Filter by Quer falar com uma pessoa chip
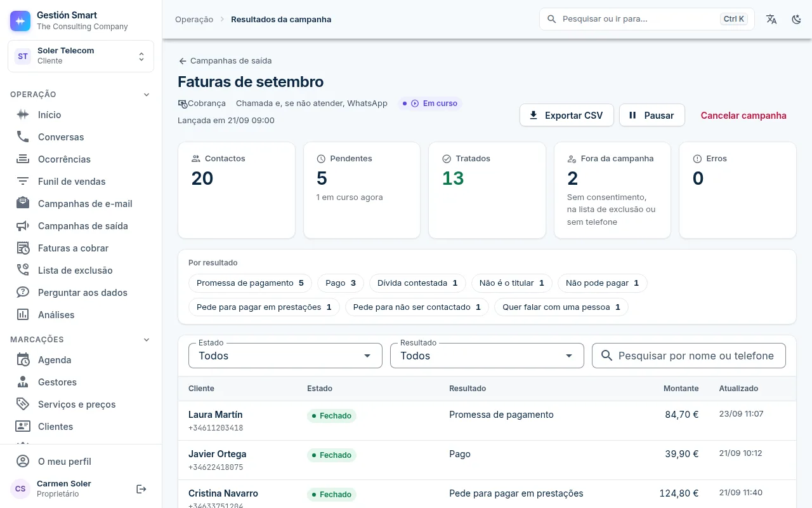This screenshot has height=508, width=812. pos(561,307)
